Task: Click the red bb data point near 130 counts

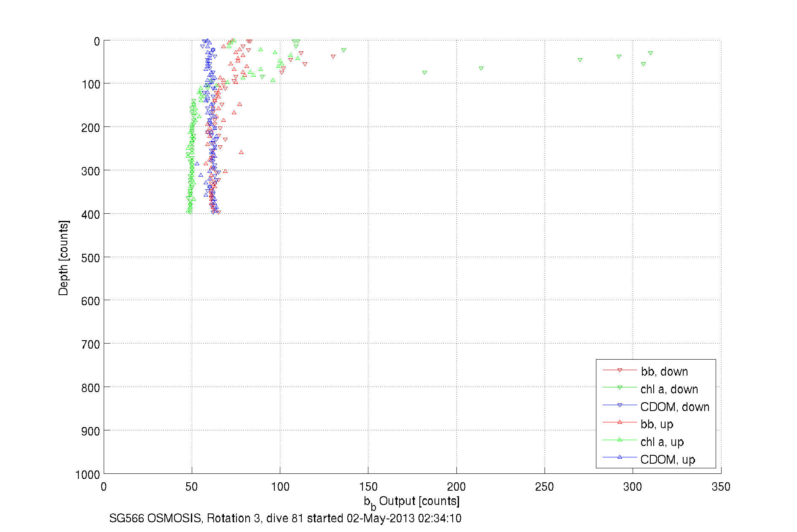Action: tap(333, 56)
